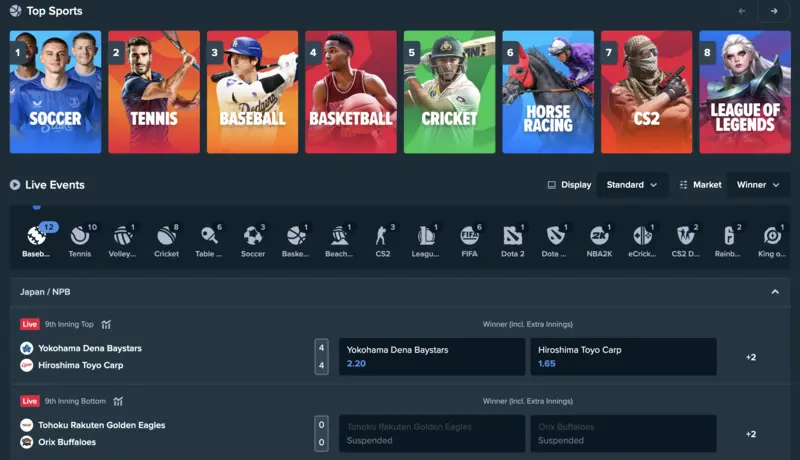800x460 pixels.
Task: Open Hiroshima Toyo Carp team link
Action: click(x=81, y=365)
